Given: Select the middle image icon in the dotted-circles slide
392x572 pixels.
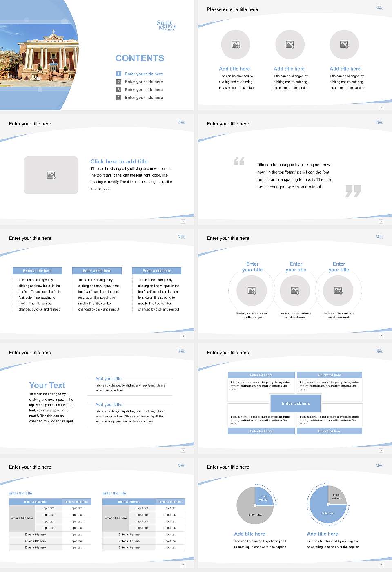Looking at the screenshot, I should [295, 290].
